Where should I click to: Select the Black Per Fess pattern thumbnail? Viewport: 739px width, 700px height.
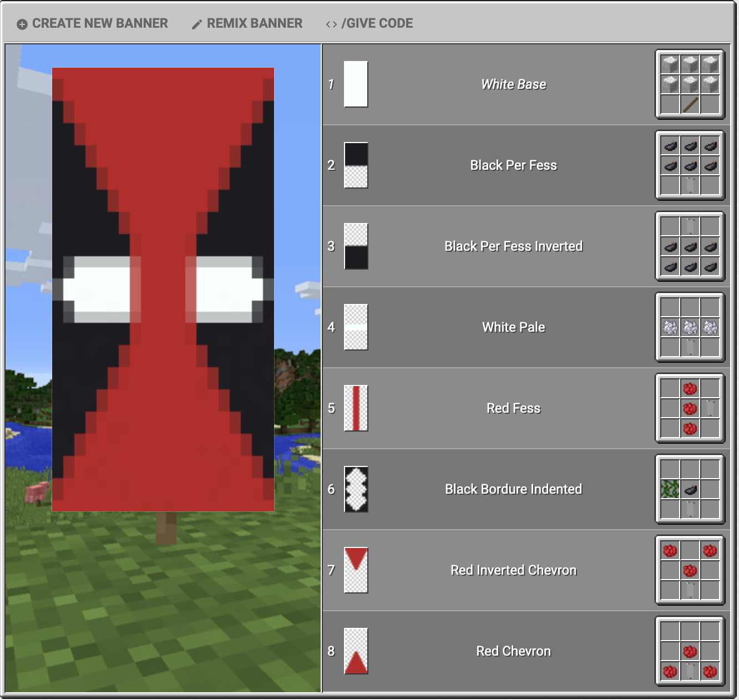356,165
